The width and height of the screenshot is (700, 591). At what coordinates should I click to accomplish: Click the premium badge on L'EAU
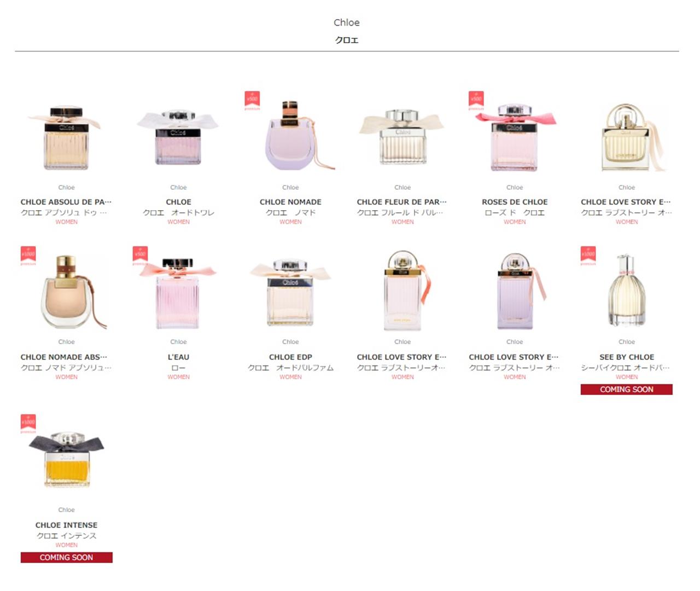tap(141, 256)
